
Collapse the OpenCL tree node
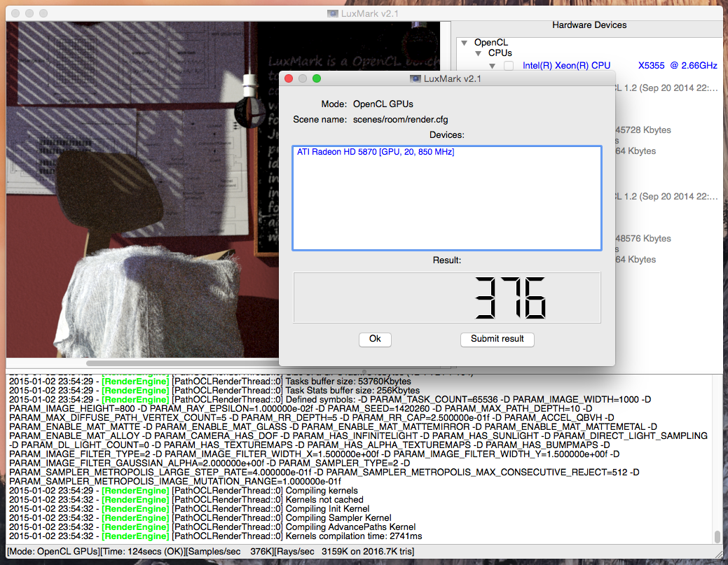(x=464, y=43)
